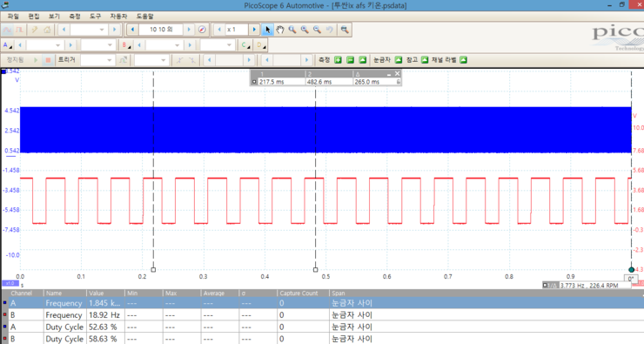Open the 보기 menu

tap(54, 16)
